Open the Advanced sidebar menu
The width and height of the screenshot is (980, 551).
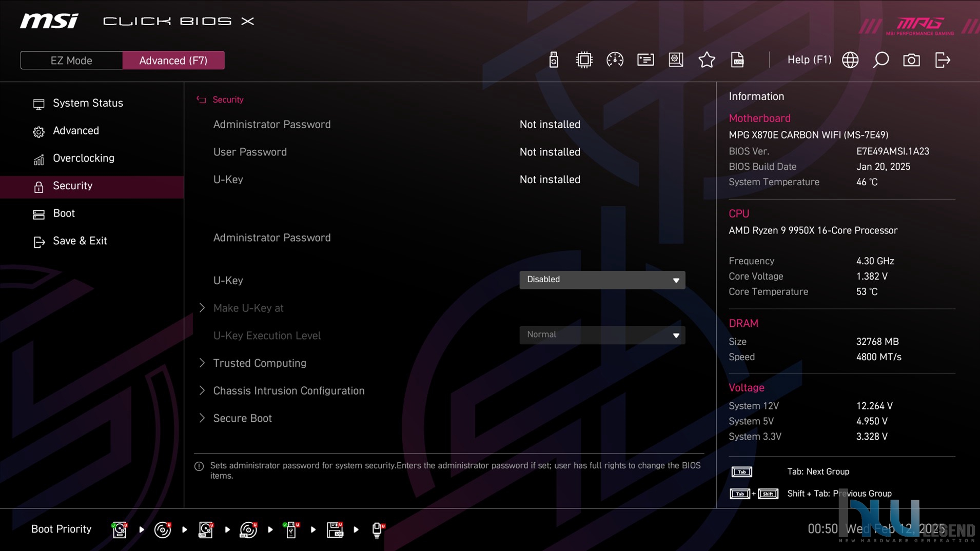point(92,131)
